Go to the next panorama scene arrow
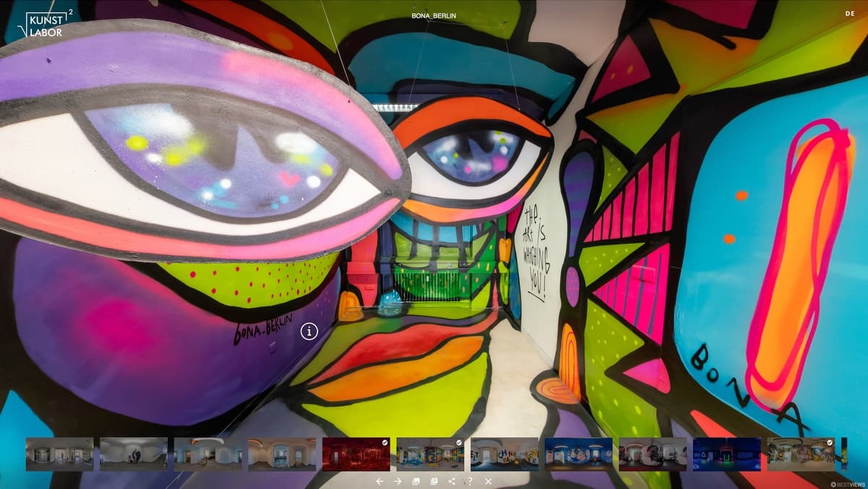Viewport: 868px width, 489px height. pos(397,481)
